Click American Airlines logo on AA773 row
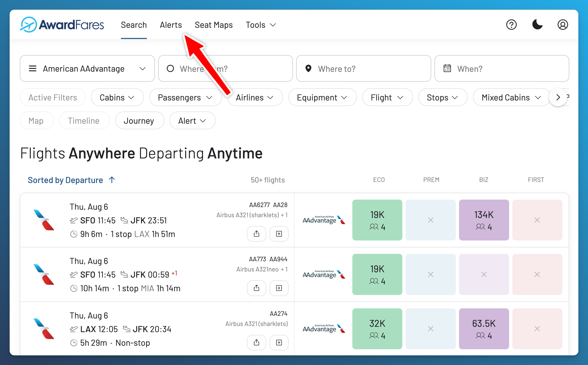Viewport: 588px width, 365px height. click(x=44, y=274)
